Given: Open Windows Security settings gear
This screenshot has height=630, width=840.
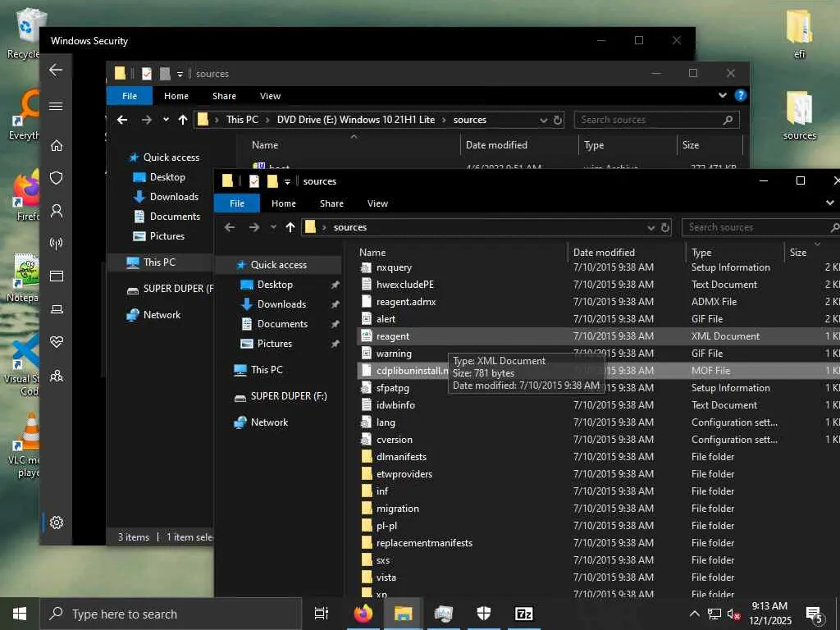Looking at the screenshot, I should [x=57, y=523].
